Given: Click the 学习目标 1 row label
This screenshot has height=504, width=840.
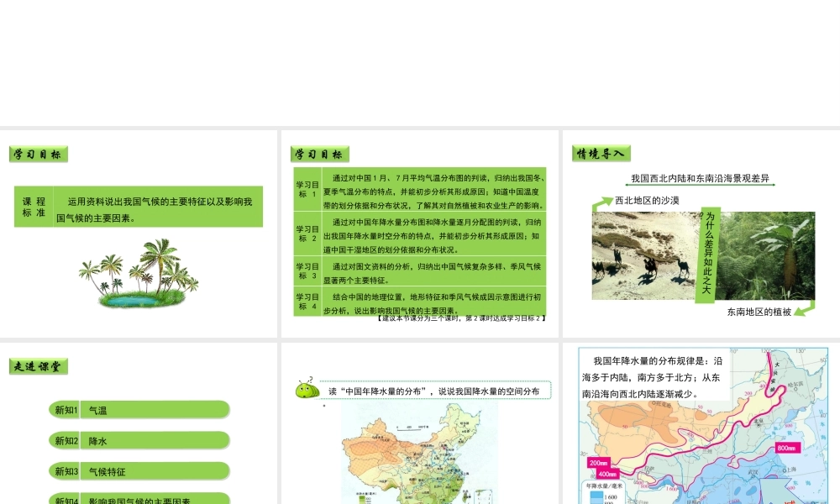Looking at the screenshot, I should tap(307, 189).
